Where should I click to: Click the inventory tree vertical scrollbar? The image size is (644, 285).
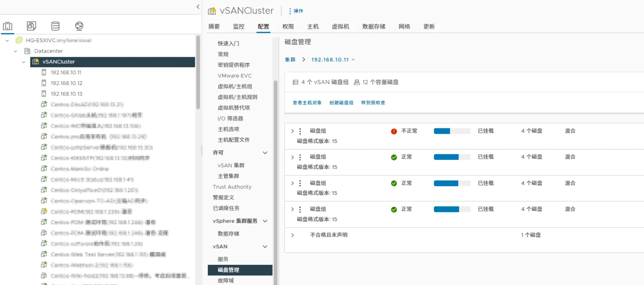198,72
